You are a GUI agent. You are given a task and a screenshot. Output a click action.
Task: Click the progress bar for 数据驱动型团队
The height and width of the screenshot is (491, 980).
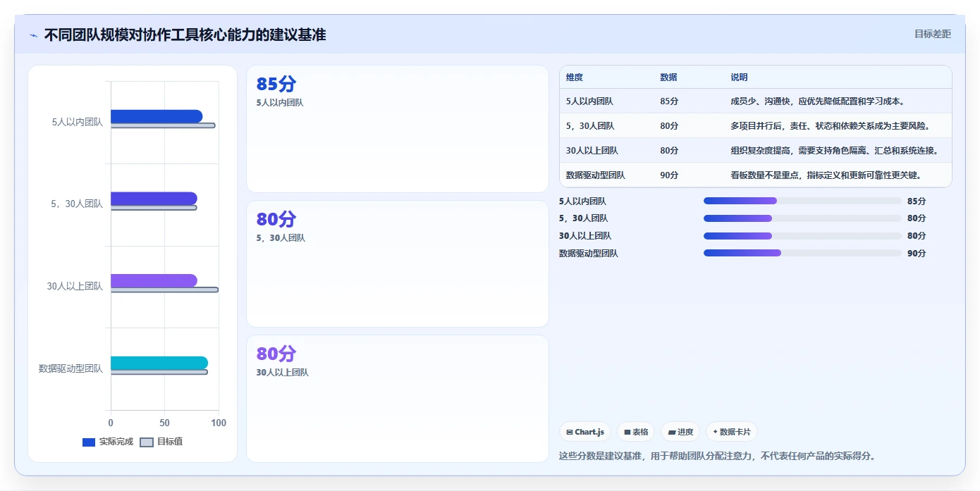click(802, 253)
